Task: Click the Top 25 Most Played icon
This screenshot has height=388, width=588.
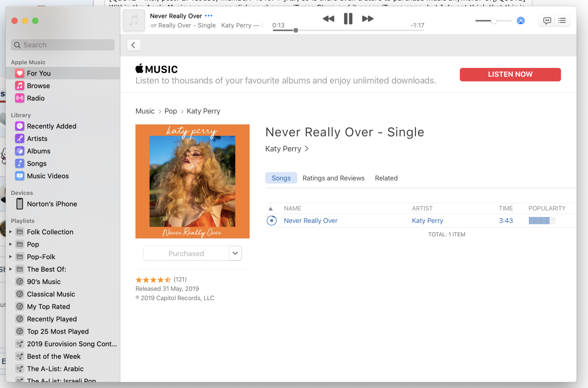Action: [x=20, y=331]
